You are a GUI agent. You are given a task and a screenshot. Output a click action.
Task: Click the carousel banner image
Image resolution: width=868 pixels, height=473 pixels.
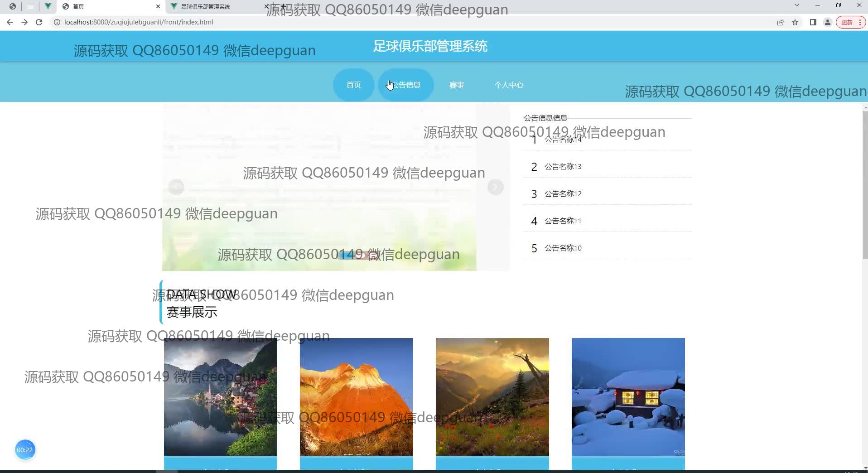pyautogui.click(x=336, y=187)
